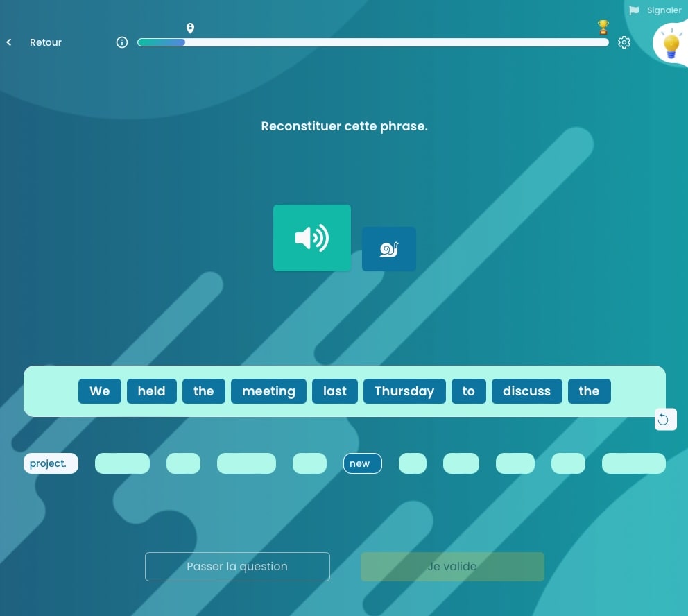Click the lesson progress bar
The width and height of the screenshot is (688, 616).
click(x=373, y=42)
